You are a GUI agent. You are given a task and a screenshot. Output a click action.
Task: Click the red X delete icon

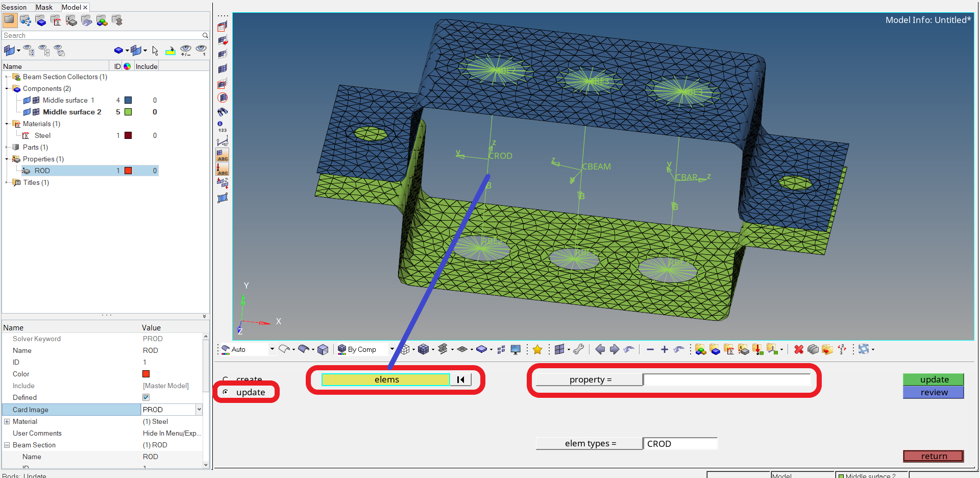799,349
